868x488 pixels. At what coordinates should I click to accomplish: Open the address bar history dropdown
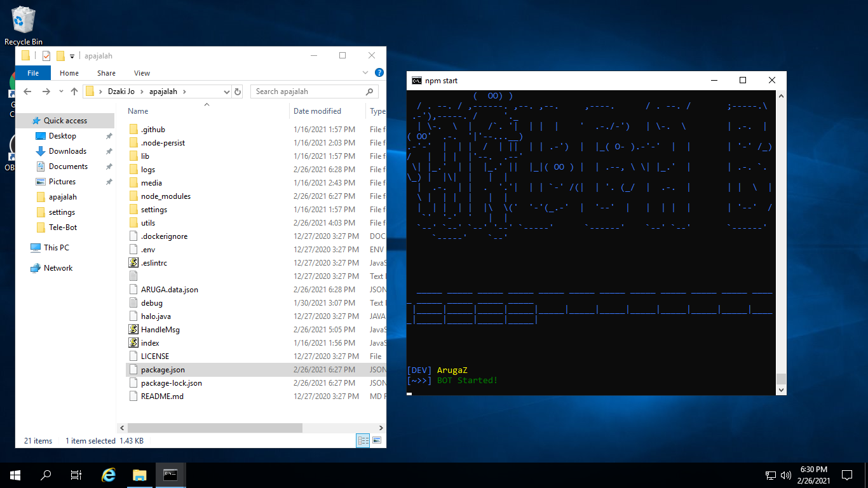pos(227,91)
